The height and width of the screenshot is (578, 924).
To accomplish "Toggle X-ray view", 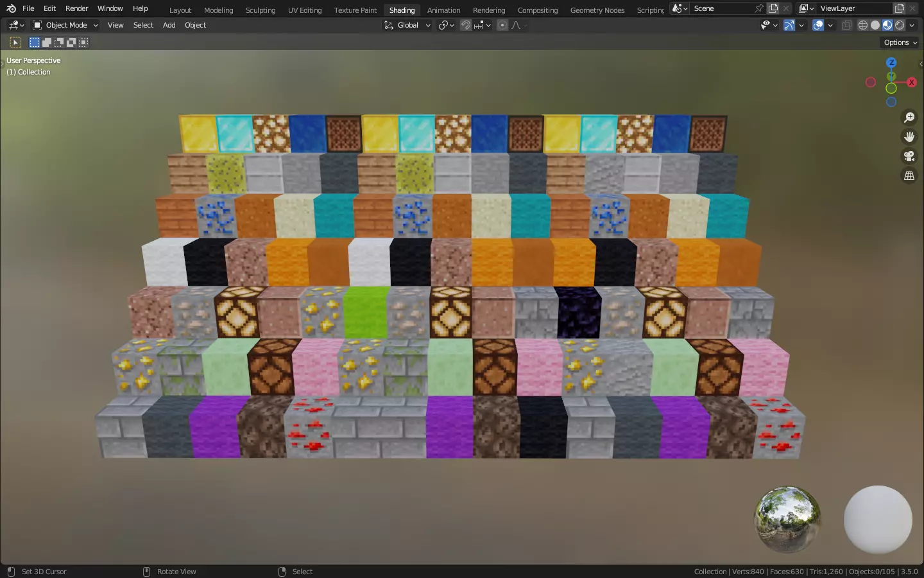I will tap(847, 25).
